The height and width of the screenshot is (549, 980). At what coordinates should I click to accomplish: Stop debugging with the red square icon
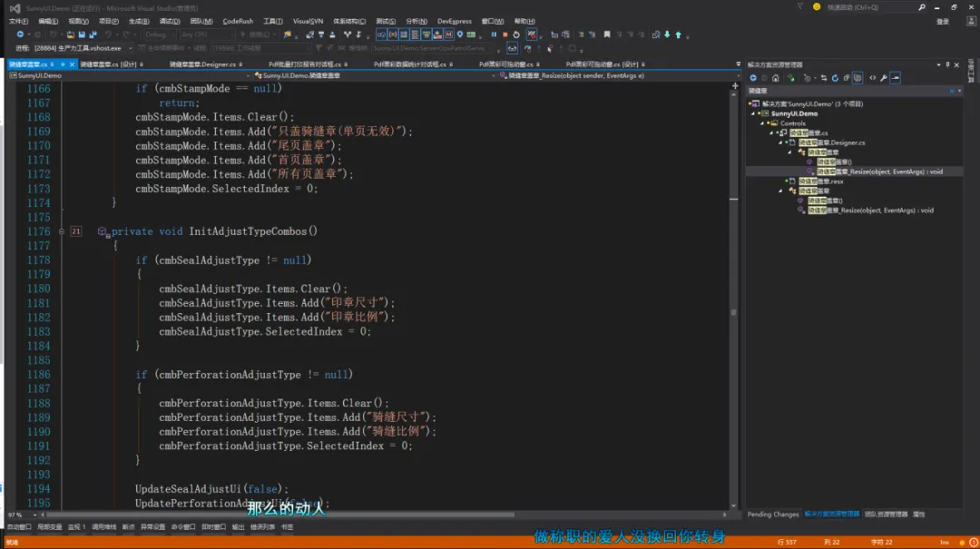pyautogui.click(x=505, y=34)
